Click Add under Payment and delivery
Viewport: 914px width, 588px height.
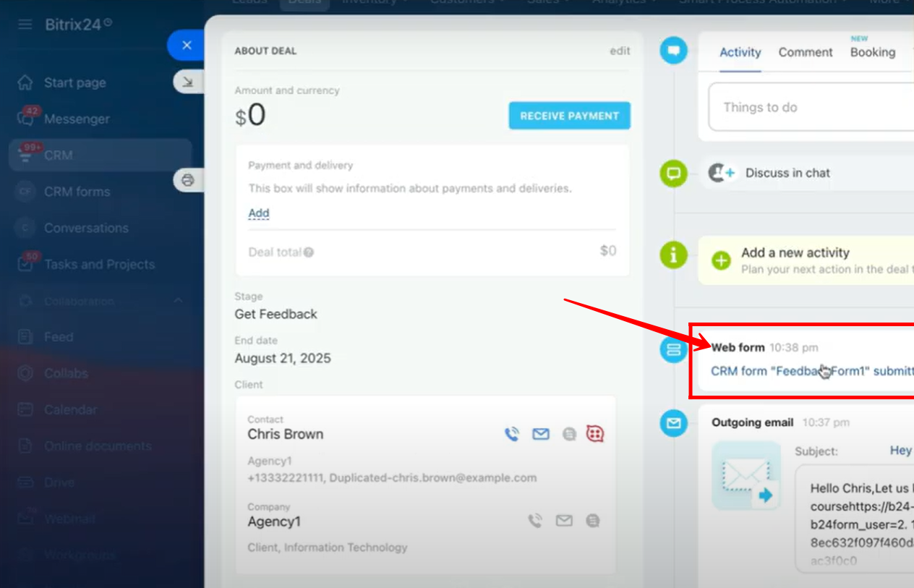pyautogui.click(x=259, y=213)
